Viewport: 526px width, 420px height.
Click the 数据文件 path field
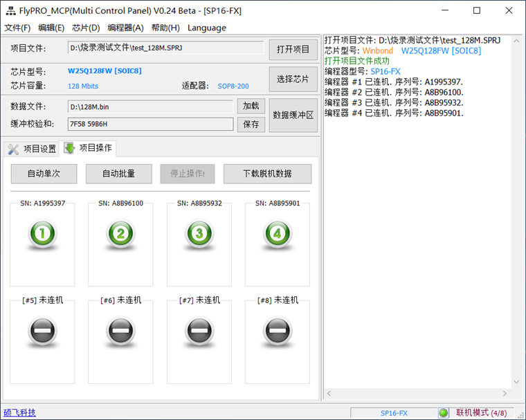(149, 107)
